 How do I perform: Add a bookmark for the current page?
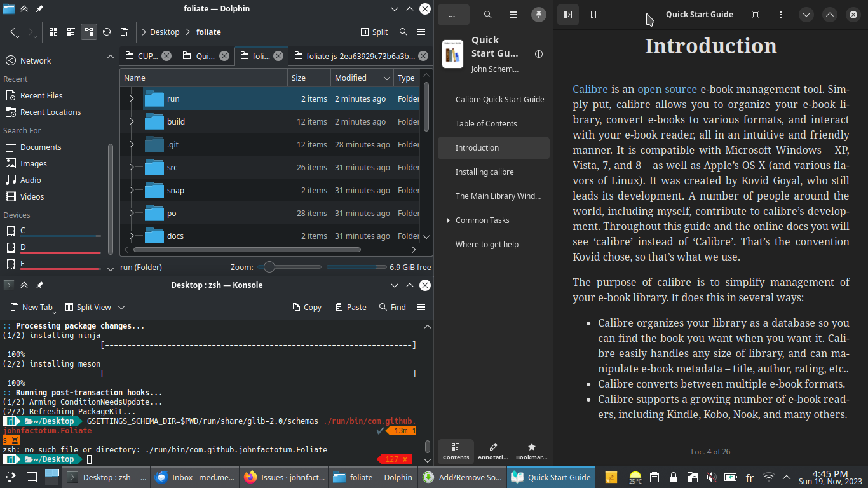[593, 14]
